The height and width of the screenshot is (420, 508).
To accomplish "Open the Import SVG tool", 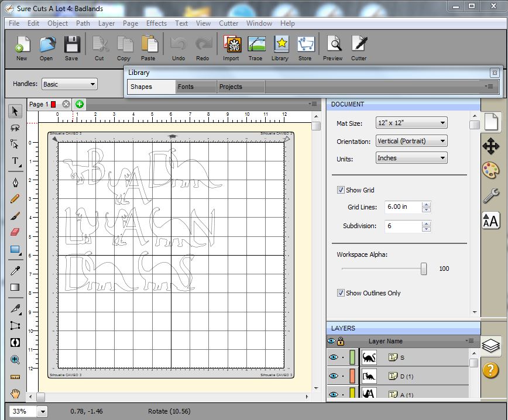I will click(x=231, y=47).
